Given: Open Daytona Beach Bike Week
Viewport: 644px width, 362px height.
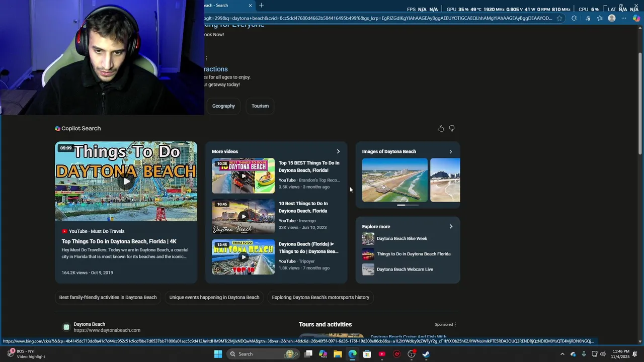Looking at the screenshot, I should click(402, 239).
